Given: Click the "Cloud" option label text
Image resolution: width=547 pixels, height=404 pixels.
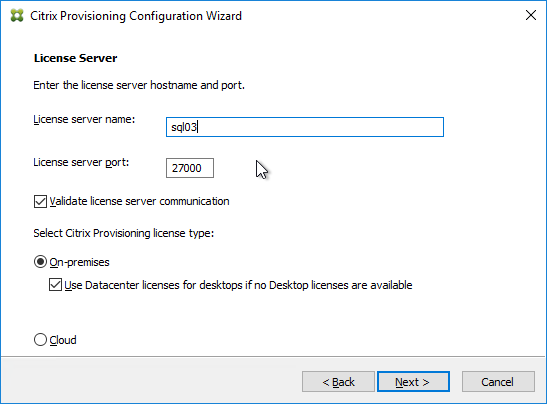Looking at the screenshot, I should coord(63,340).
